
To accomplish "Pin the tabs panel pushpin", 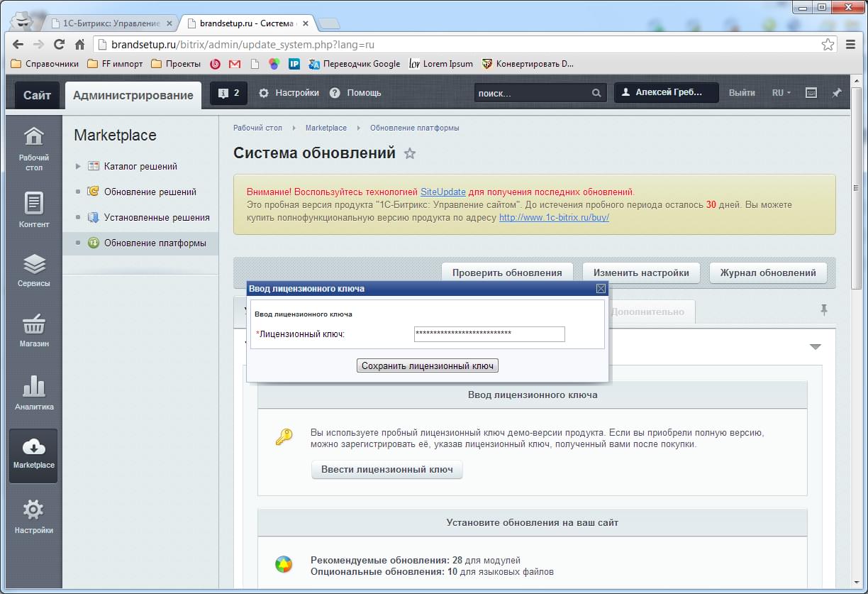I will click(x=824, y=310).
